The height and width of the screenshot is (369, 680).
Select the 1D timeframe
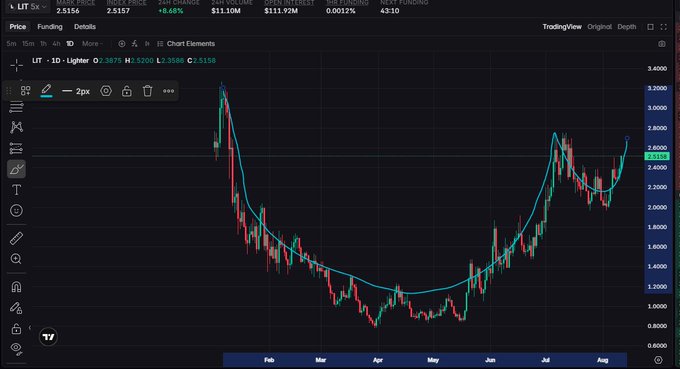70,44
